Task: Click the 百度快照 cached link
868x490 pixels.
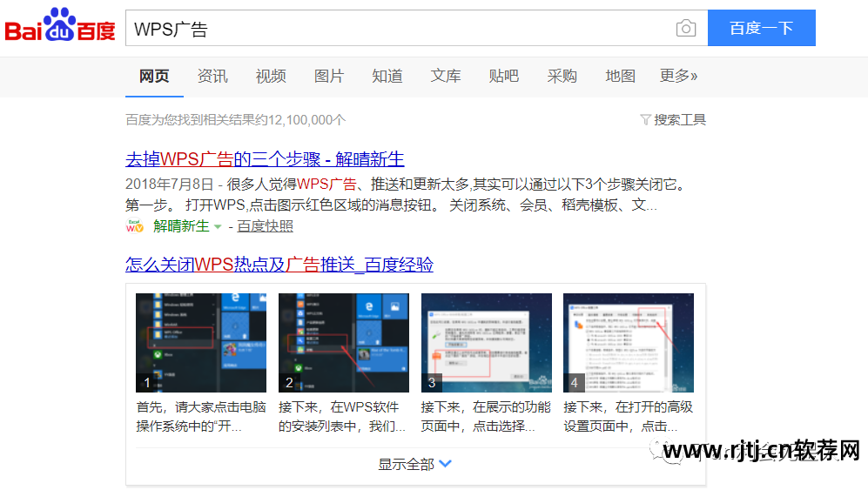Action: (x=266, y=226)
